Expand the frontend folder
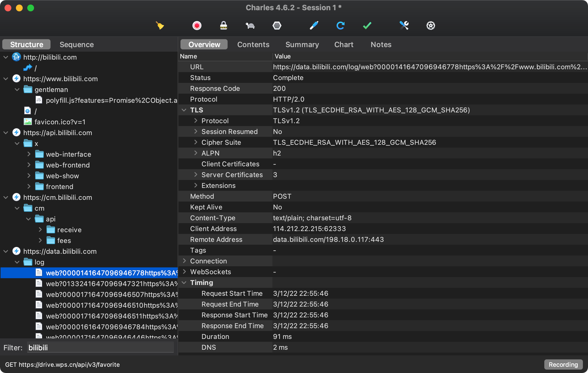Viewport: 588px width, 373px height. 29,186
